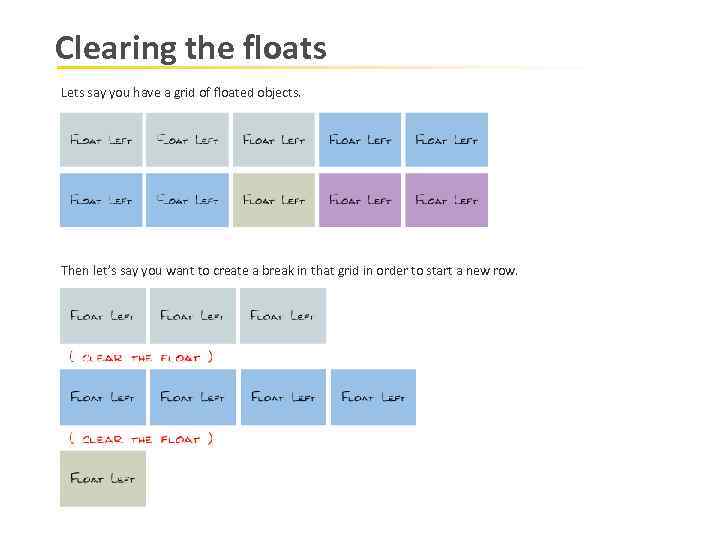Click the last blue box in the top grid's first row
The image size is (720, 540).
tap(446, 140)
